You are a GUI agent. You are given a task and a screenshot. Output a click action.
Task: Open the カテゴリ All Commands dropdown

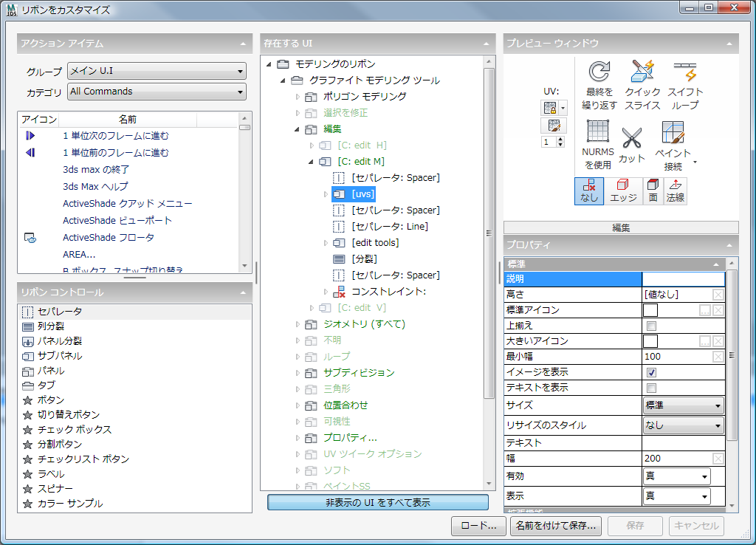(157, 92)
